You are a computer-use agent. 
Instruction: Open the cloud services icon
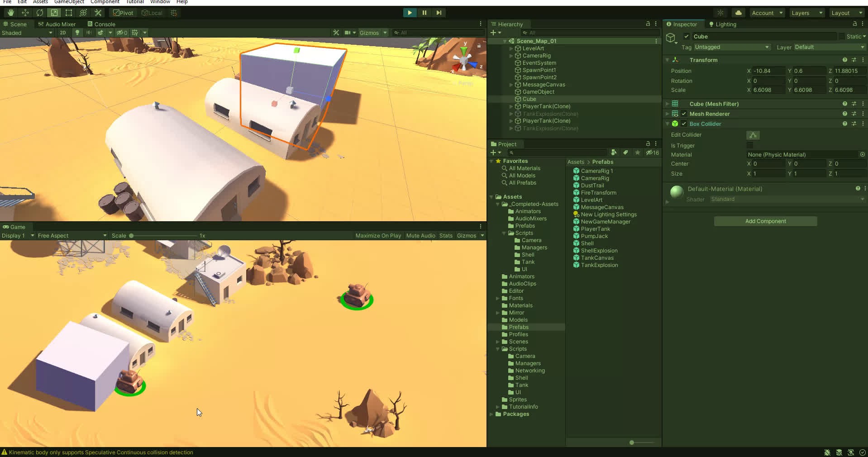pyautogui.click(x=738, y=13)
